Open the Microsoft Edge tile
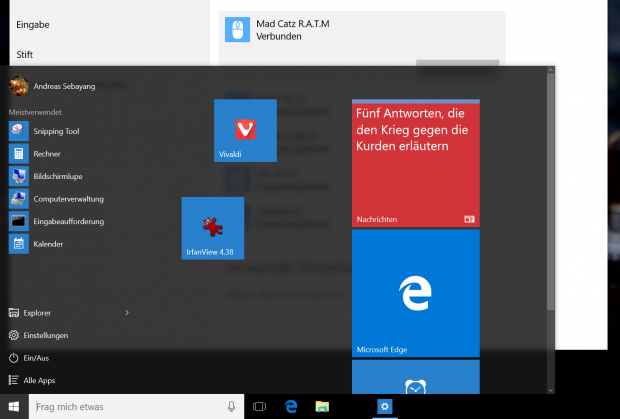 (416, 293)
